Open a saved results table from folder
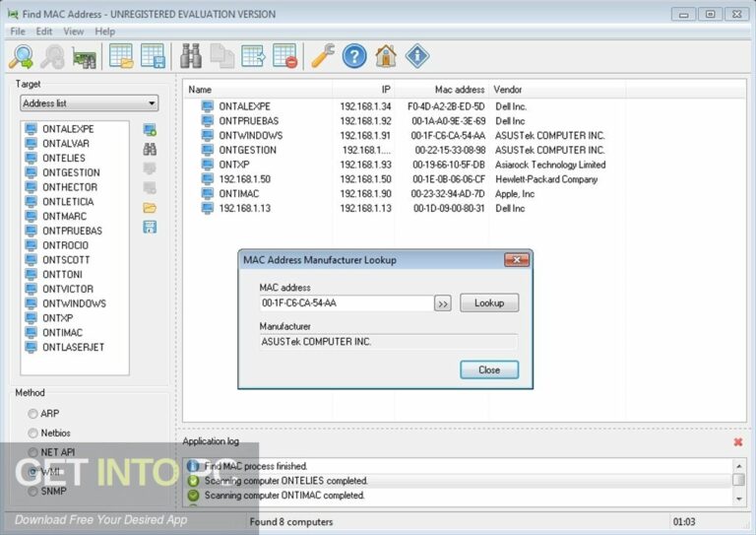Image resolution: width=756 pixels, height=535 pixels. coord(121,56)
